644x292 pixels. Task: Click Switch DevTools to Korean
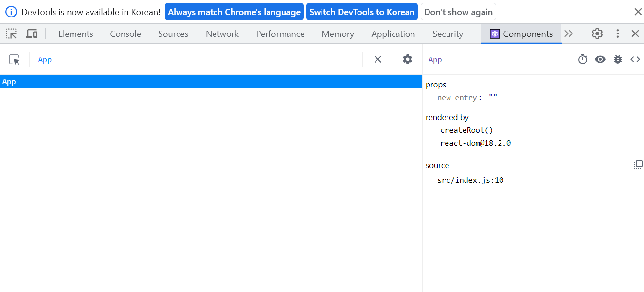tap(362, 12)
